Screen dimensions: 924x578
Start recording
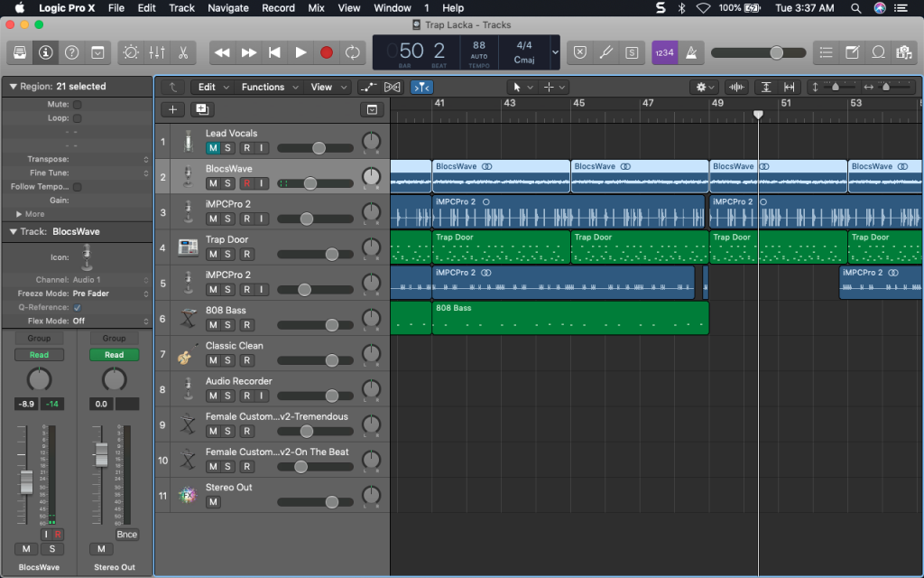tap(327, 52)
